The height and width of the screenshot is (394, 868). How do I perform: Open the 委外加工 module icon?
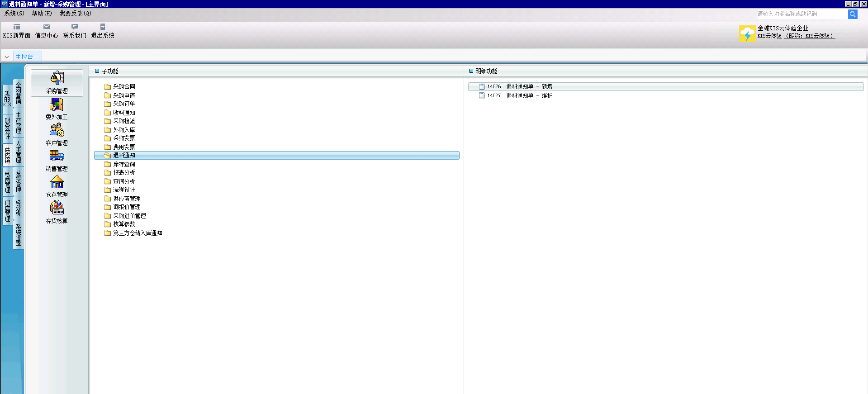click(57, 105)
